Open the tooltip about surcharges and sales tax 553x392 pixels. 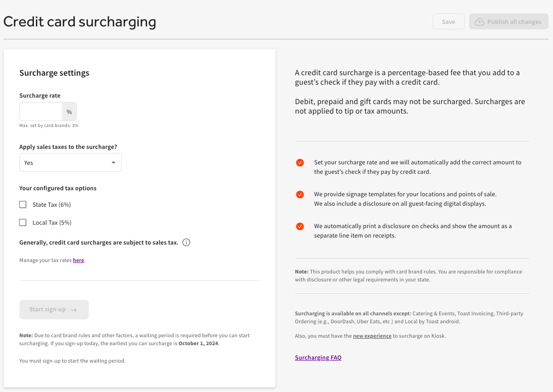click(x=186, y=242)
